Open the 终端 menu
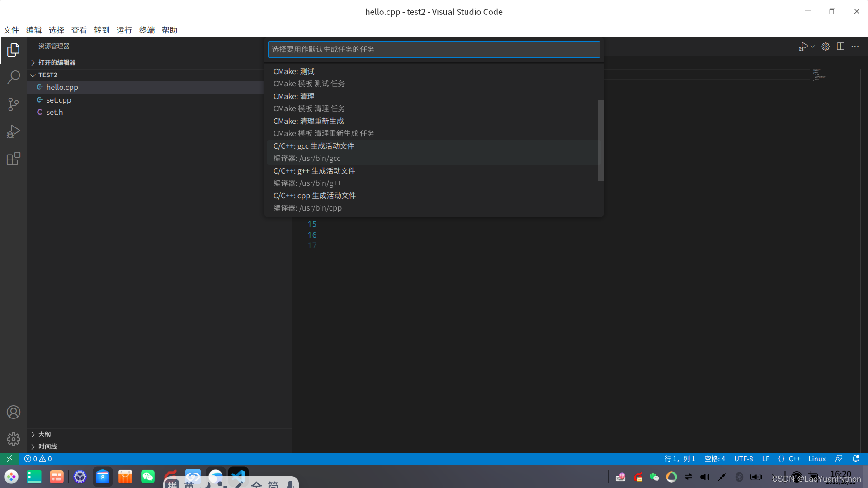The image size is (868, 488). coord(147,30)
